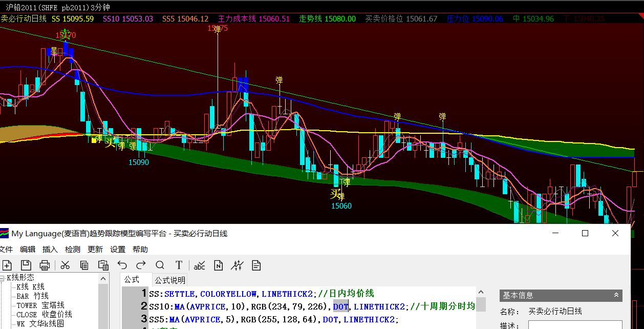644x329 pixels.
Task: Paste from clipboard using the toolbar icon
Action: pyautogui.click(x=103, y=265)
